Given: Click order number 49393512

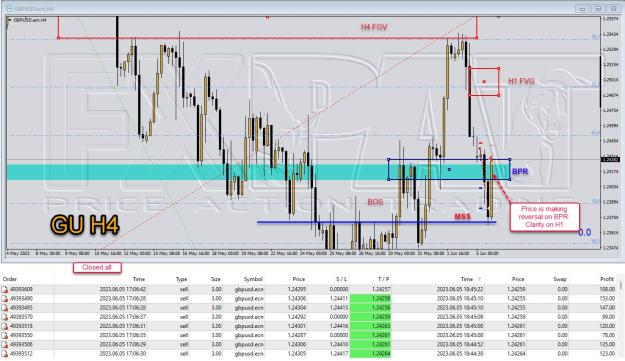Looking at the screenshot, I should pos(21,354).
